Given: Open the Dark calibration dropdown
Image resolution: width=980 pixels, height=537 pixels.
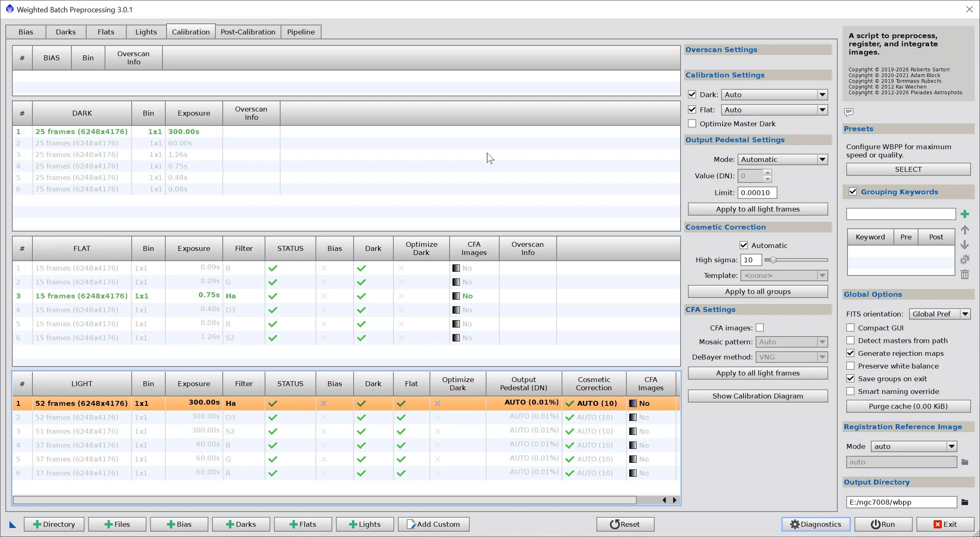Looking at the screenshot, I should point(774,95).
